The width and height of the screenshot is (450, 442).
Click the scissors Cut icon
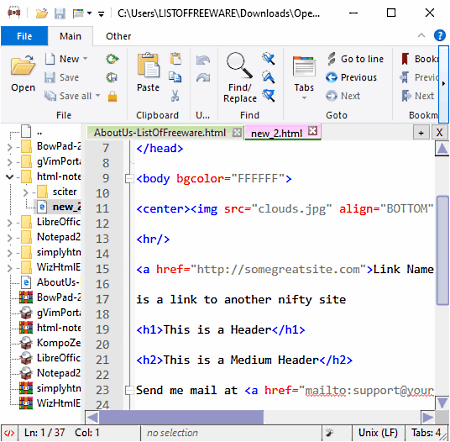point(175,96)
